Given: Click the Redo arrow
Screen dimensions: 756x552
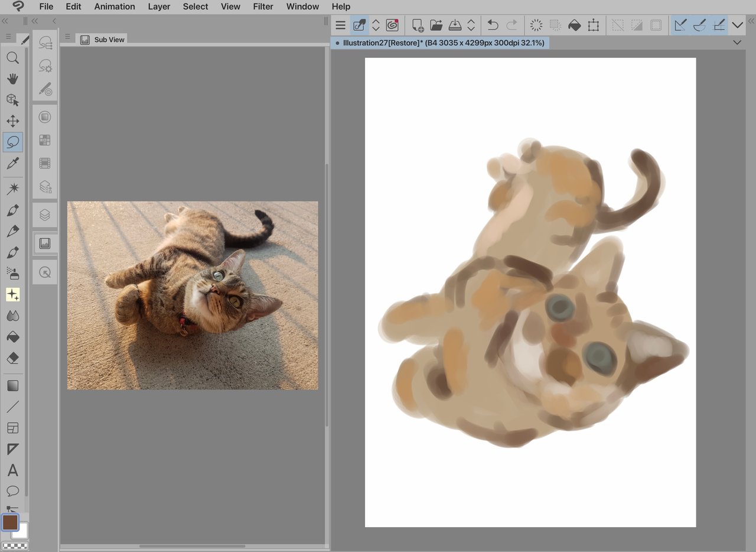Looking at the screenshot, I should tap(512, 25).
